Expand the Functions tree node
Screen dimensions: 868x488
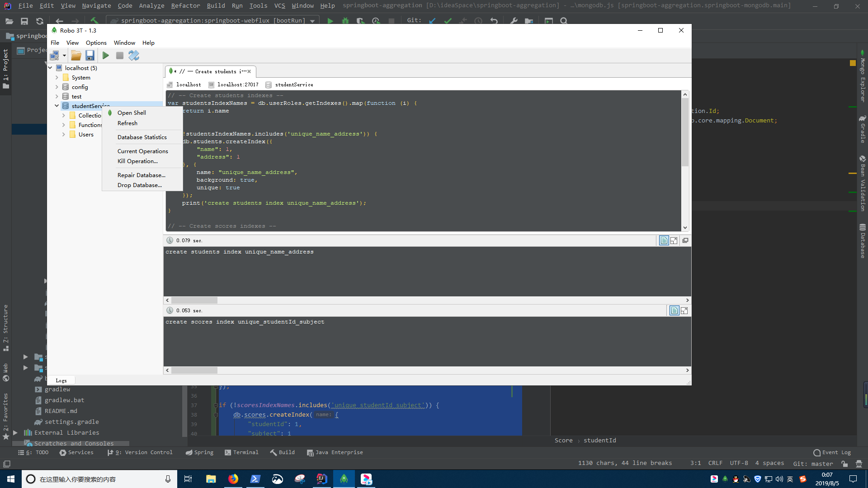(64, 125)
